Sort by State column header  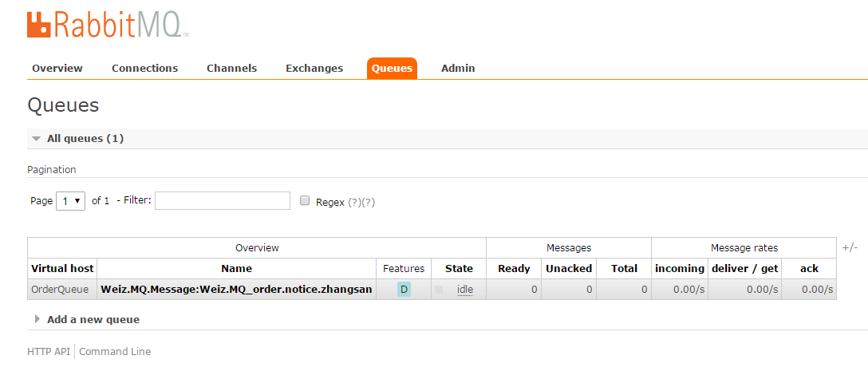[459, 268]
